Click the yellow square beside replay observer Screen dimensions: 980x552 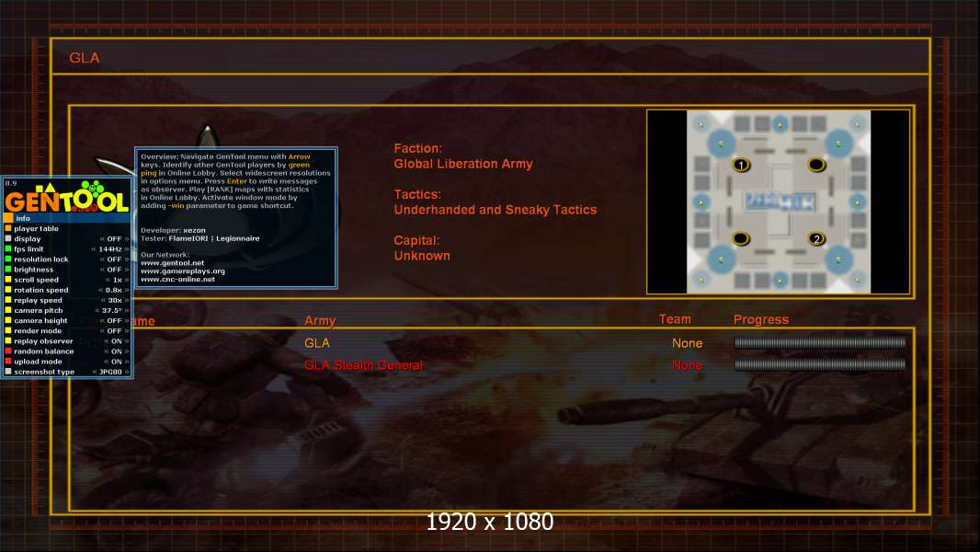[x=8, y=340]
